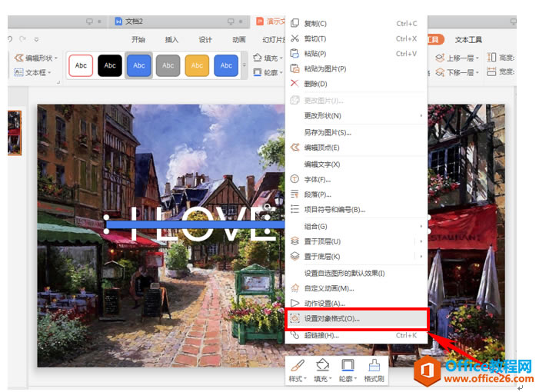This screenshot has width=539, height=392.
Task: Expand the Change Shape (更改形状) submenu
Action: tap(421, 115)
